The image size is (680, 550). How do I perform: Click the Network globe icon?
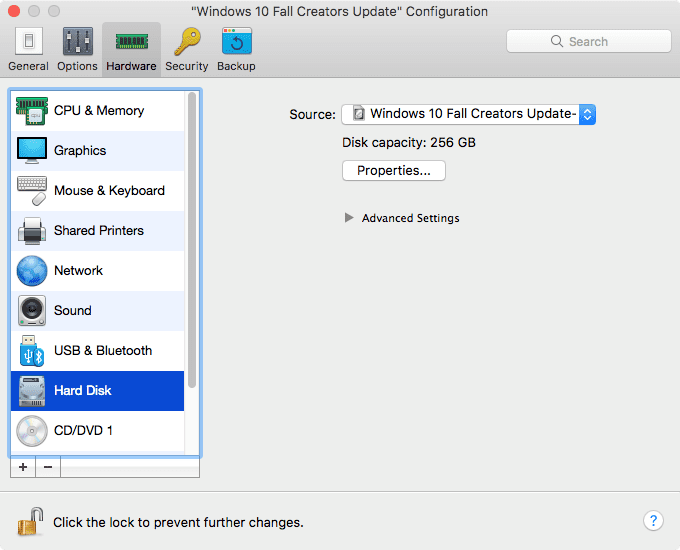[32, 271]
